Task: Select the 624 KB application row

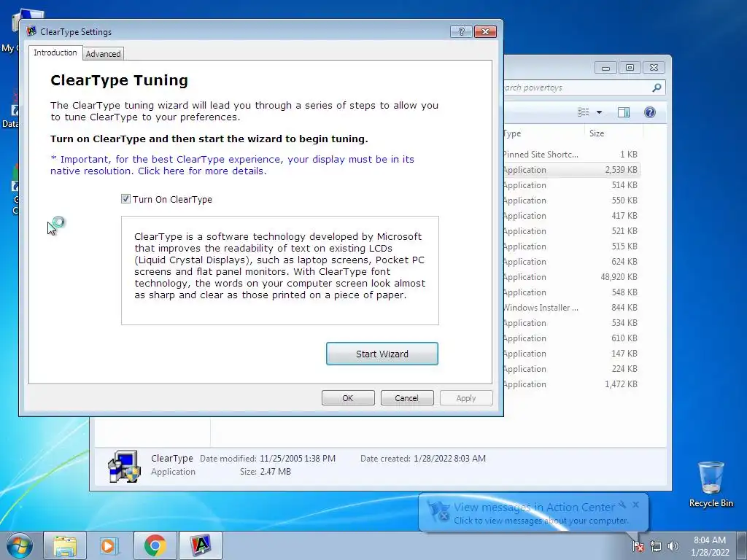Action: pos(570,262)
